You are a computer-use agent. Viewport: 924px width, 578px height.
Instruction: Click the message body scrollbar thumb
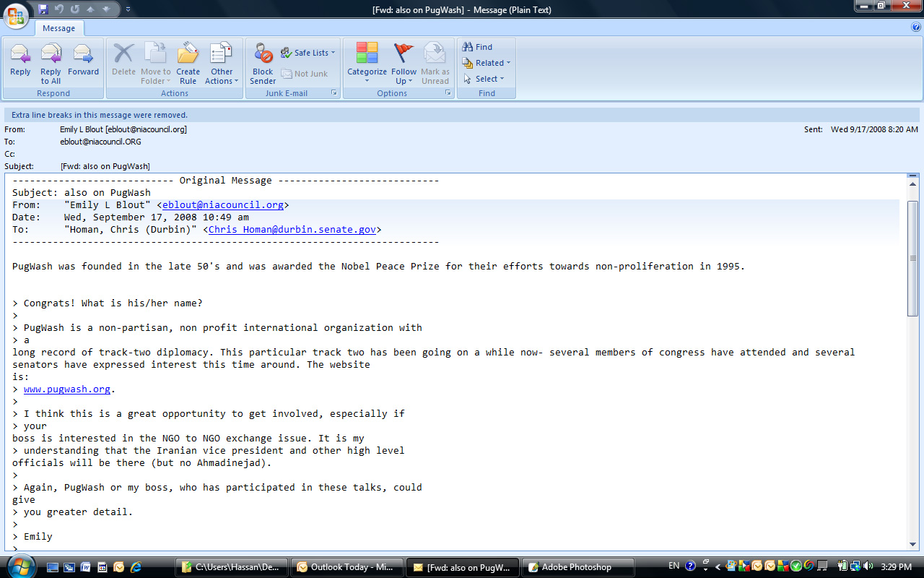click(913, 258)
